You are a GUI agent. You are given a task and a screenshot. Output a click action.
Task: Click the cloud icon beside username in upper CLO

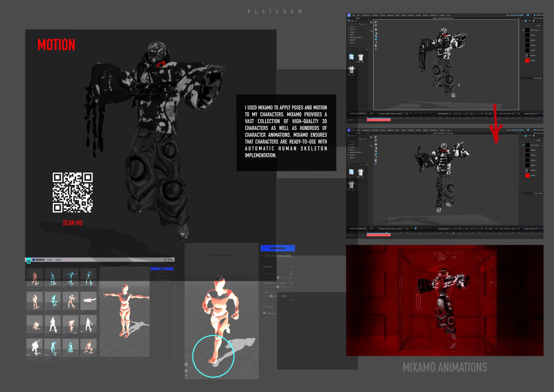click(528, 15)
